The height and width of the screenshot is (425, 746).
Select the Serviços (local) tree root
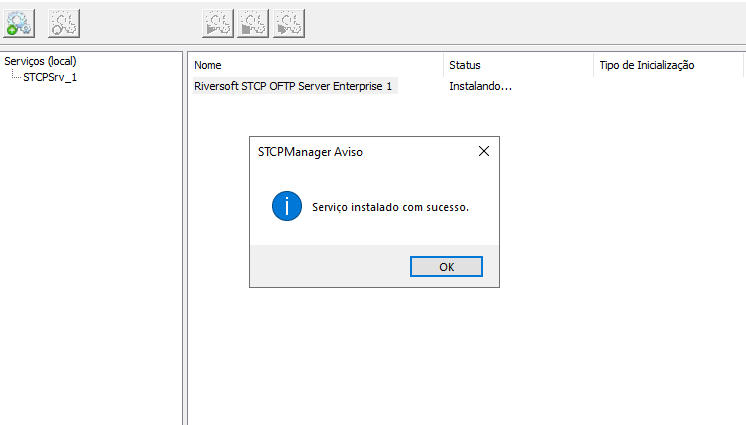(x=40, y=61)
